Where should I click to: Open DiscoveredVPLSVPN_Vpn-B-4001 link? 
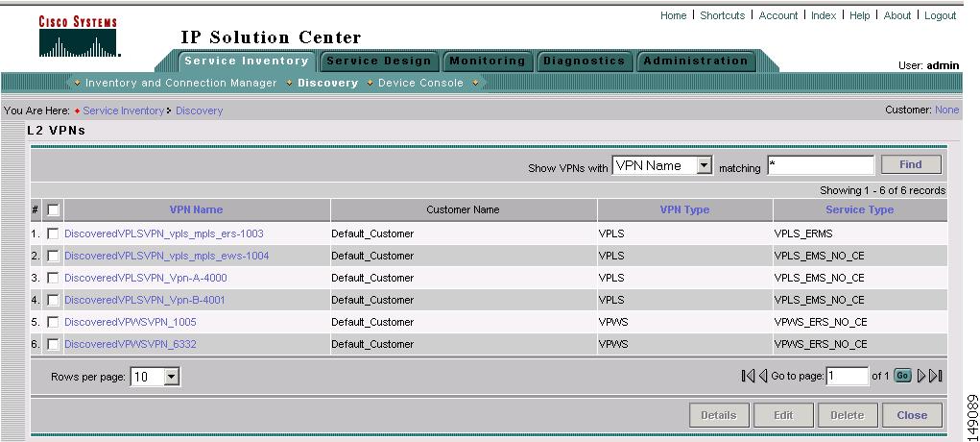144,301
